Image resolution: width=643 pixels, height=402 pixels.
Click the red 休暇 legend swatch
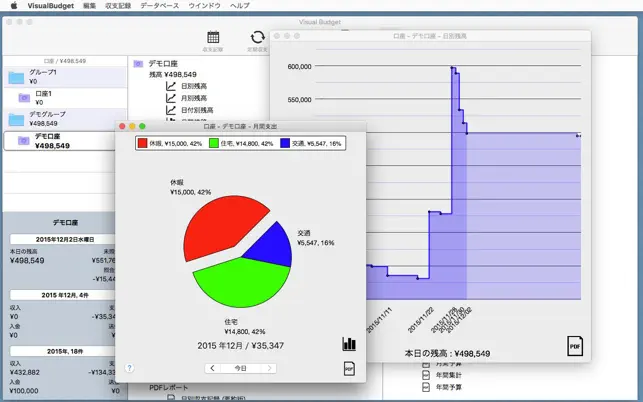coord(142,143)
